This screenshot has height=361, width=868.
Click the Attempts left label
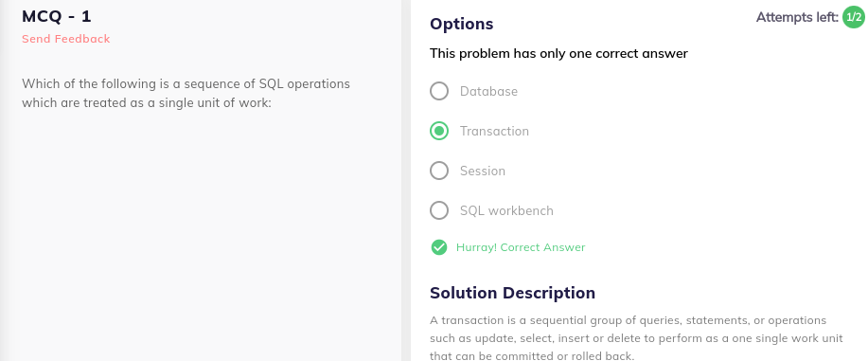pyautogui.click(x=797, y=18)
